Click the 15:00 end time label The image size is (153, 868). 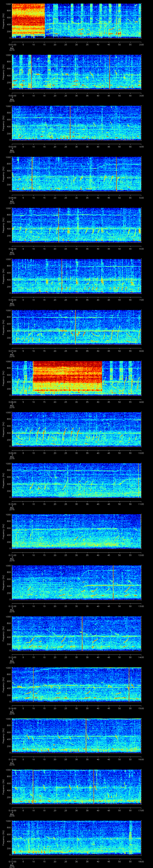pyautogui.click(x=141, y=708)
